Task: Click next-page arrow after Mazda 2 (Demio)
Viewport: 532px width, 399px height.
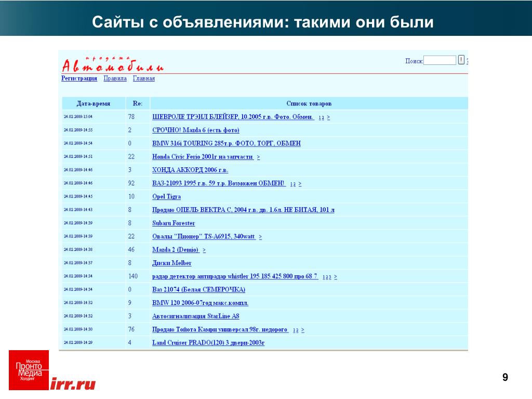Action: [x=204, y=250]
